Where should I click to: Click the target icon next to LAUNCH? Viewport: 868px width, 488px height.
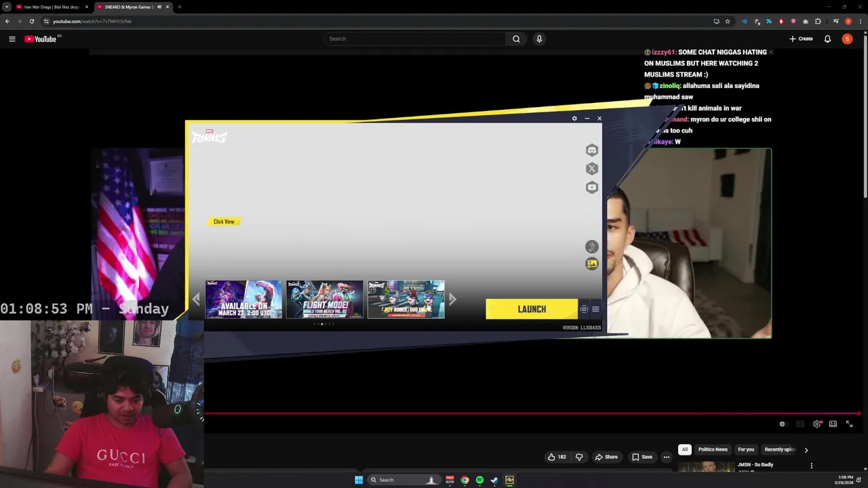(584, 309)
